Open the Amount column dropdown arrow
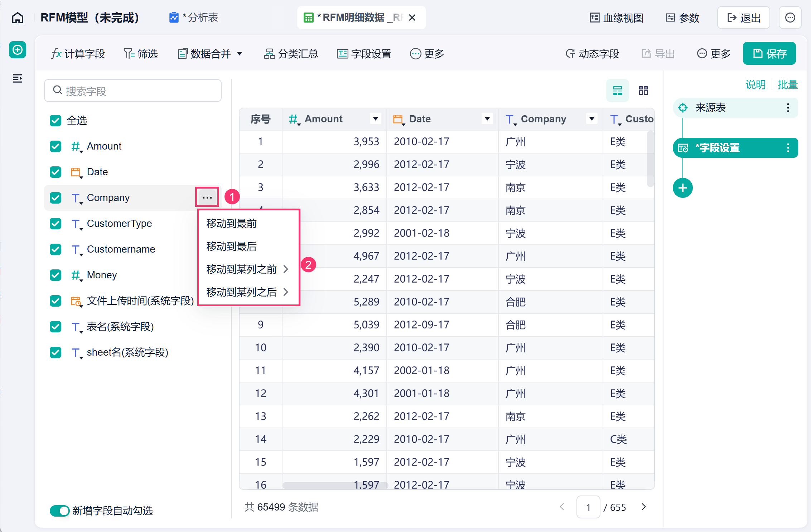 pos(375,119)
